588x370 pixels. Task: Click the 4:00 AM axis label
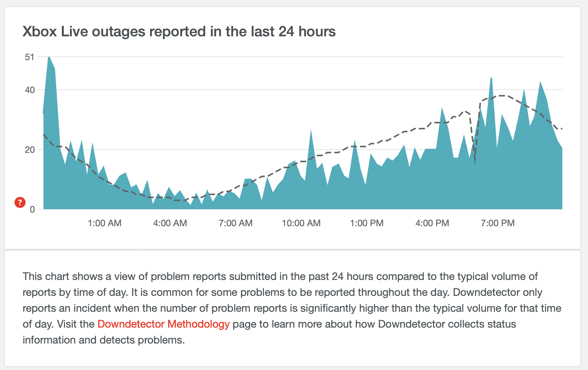(x=170, y=223)
